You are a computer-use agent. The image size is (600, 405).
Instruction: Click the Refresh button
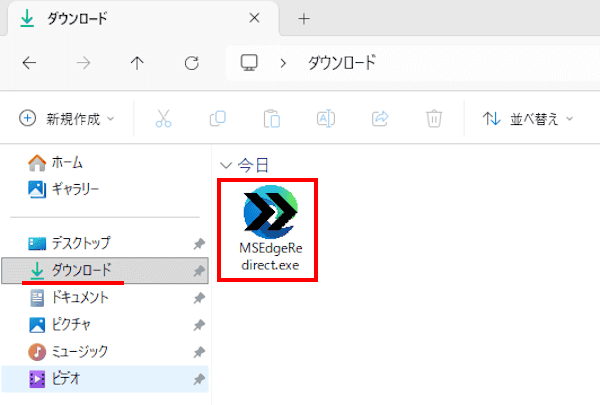coord(192,63)
